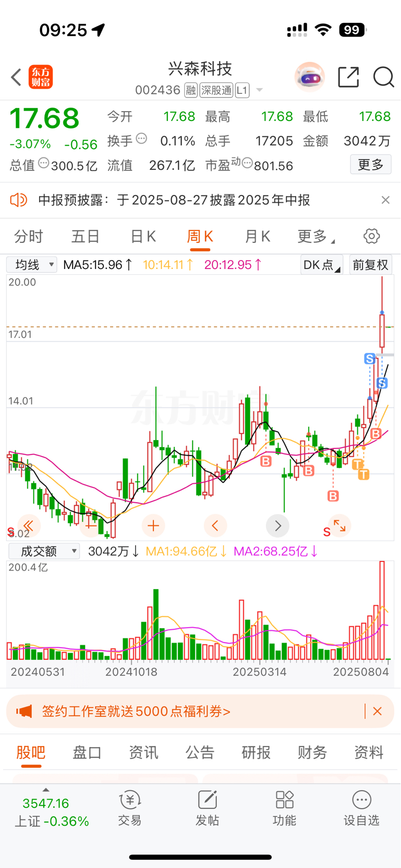Close the 签约工作室 promotion banner
Screen dimensions: 401x868
coord(378,711)
